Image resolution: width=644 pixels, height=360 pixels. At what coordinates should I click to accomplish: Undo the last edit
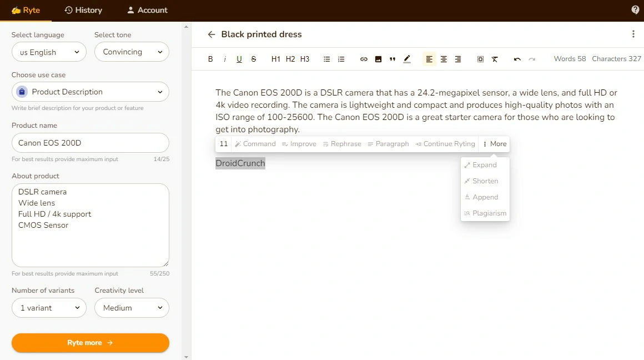(x=517, y=59)
